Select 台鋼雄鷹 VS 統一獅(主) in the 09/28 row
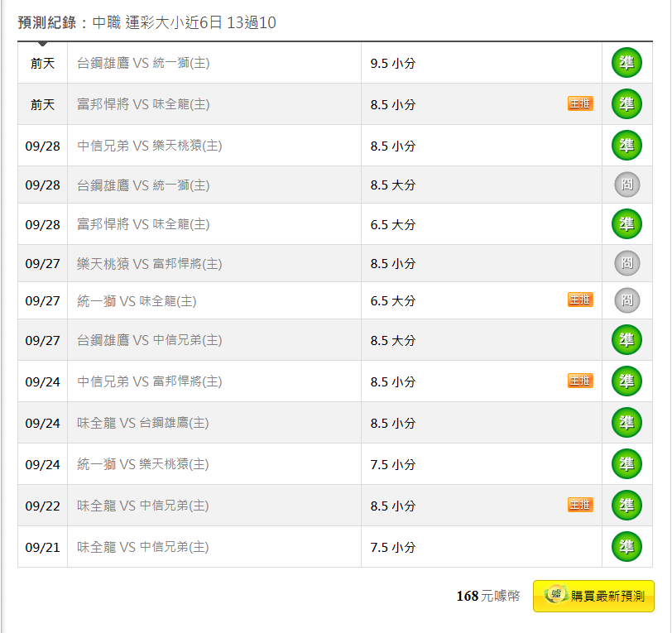The height and width of the screenshot is (633, 672). [x=143, y=185]
